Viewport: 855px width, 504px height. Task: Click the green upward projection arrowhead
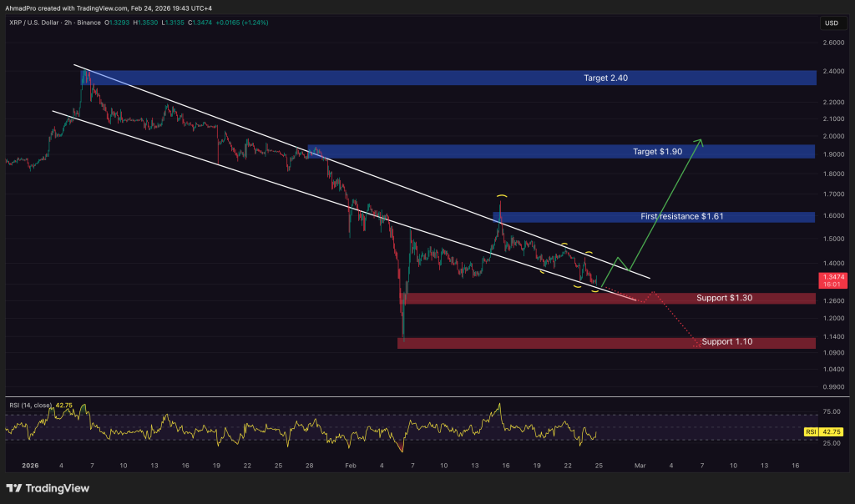click(x=701, y=142)
